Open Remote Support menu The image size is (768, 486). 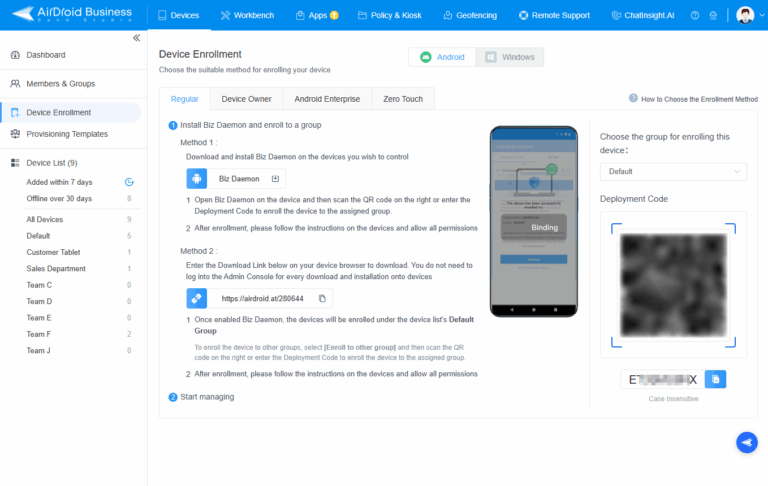tap(554, 15)
